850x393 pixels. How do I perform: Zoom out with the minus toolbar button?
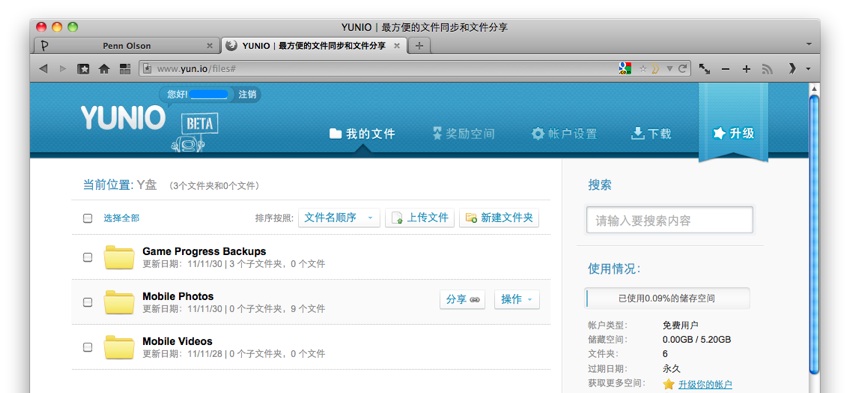(x=726, y=69)
